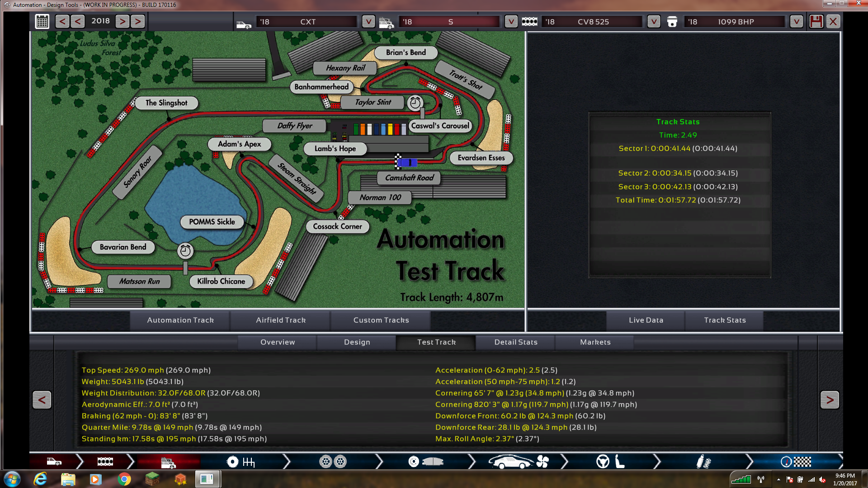Click the right page arrow beside stats

pos(830,399)
